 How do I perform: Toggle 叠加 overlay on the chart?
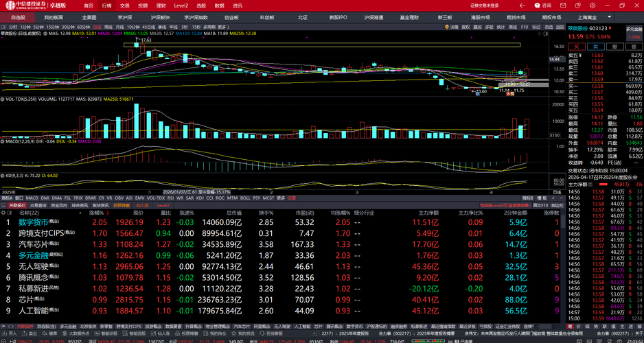coord(477,27)
